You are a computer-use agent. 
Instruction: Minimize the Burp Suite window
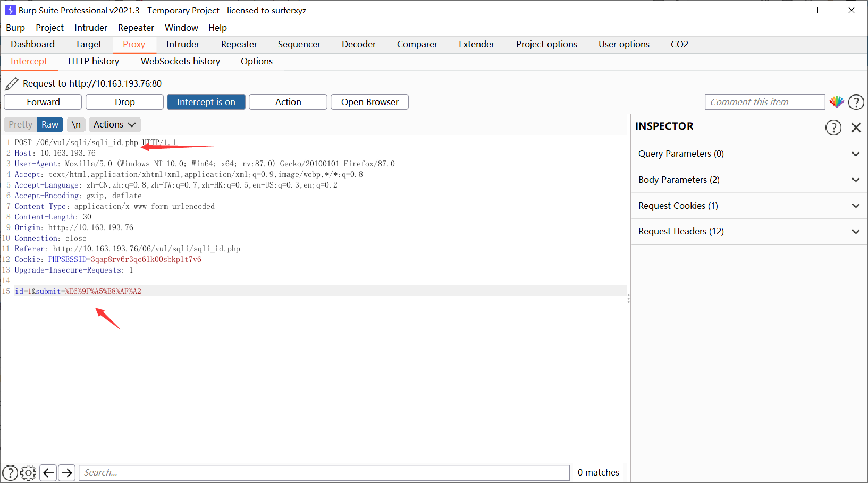point(790,10)
